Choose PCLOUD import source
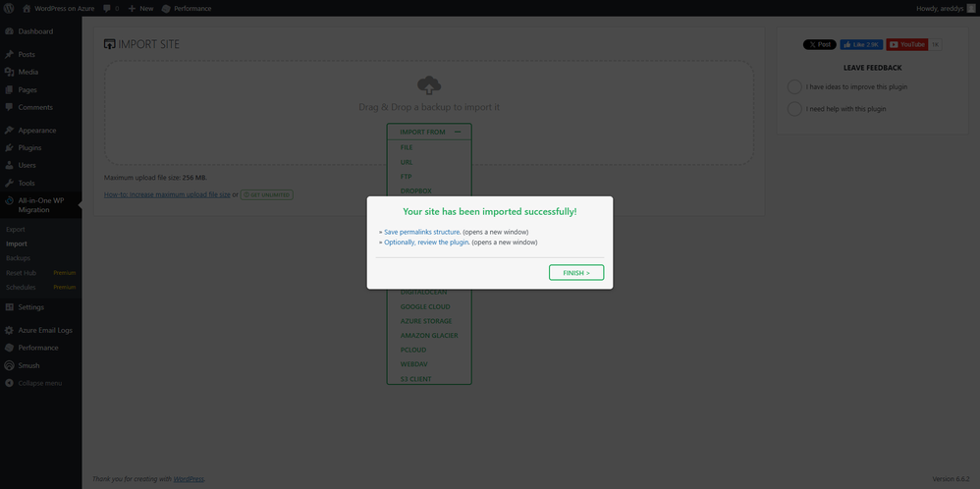Image resolution: width=980 pixels, height=489 pixels. point(413,350)
